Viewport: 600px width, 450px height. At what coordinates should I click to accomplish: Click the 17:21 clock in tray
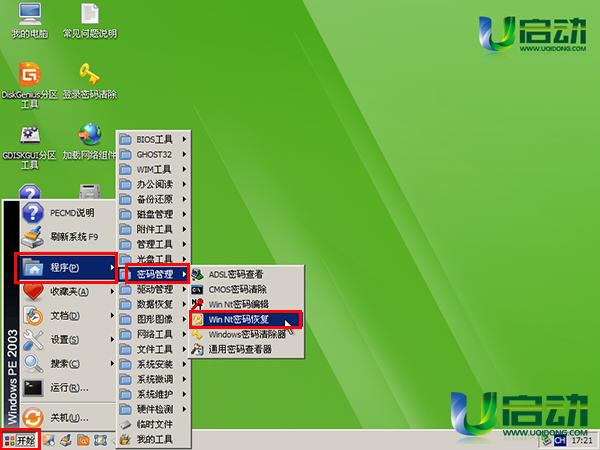tap(582, 440)
